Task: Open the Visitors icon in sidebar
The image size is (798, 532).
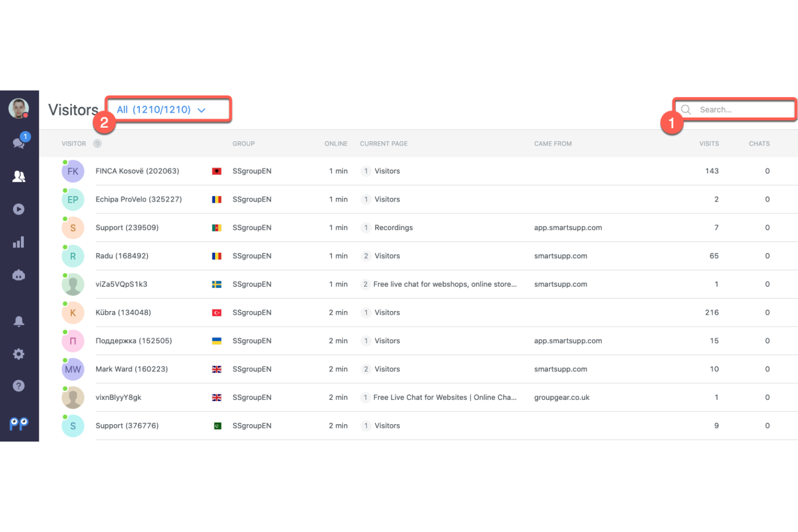Action: pos(19,176)
